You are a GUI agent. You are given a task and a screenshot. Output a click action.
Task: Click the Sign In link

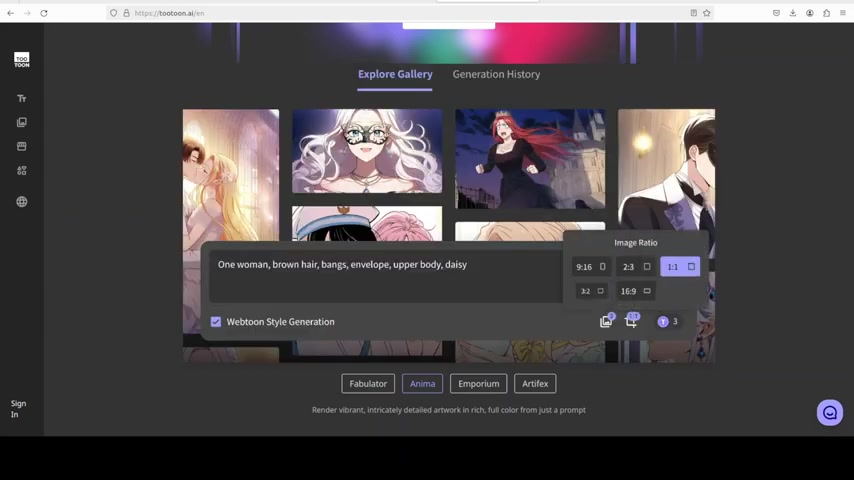pos(18,409)
